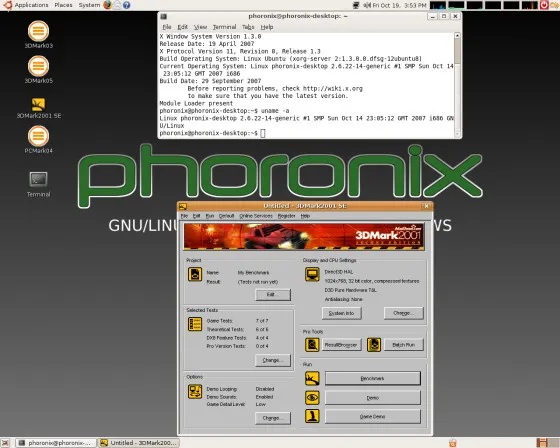Open the terminal's Tabs menu
The height and width of the screenshot is (448, 560).
(x=248, y=27)
